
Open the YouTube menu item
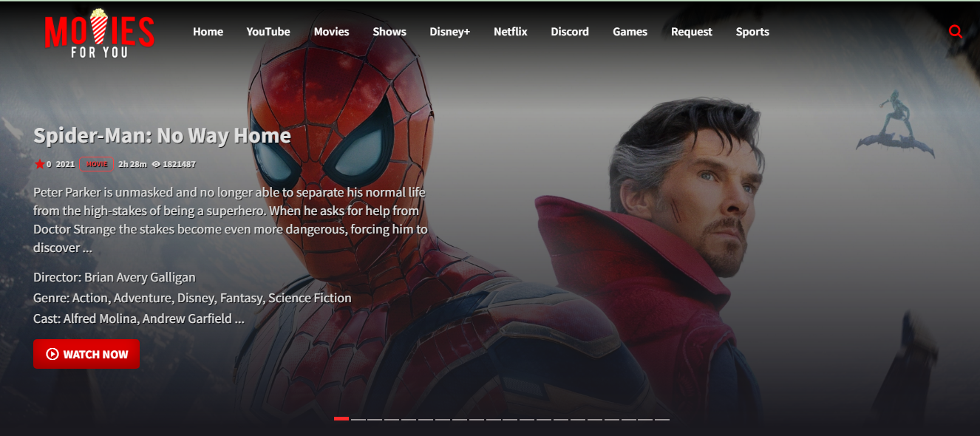point(268,32)
